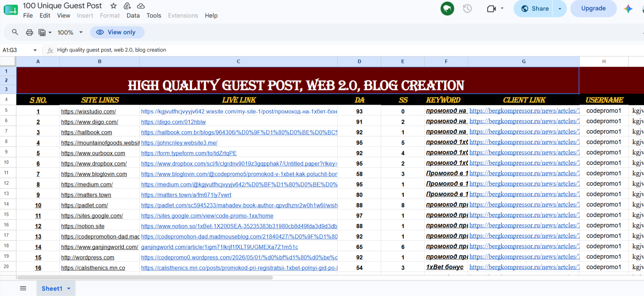Screen dimensions: 644x296
Task: Click the document title 100 Unique Guest Post
Action: (62, 6)
